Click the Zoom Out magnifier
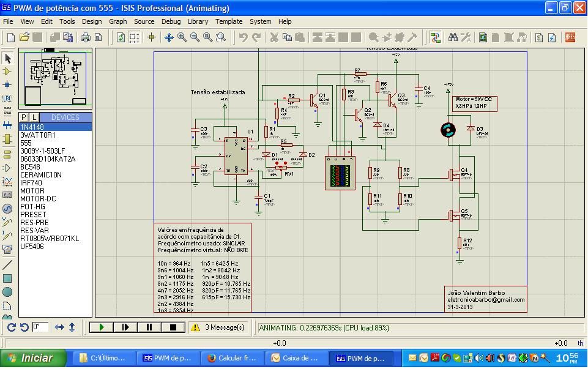This screenshot has width=588, height=369. click(x=195, y=37)
